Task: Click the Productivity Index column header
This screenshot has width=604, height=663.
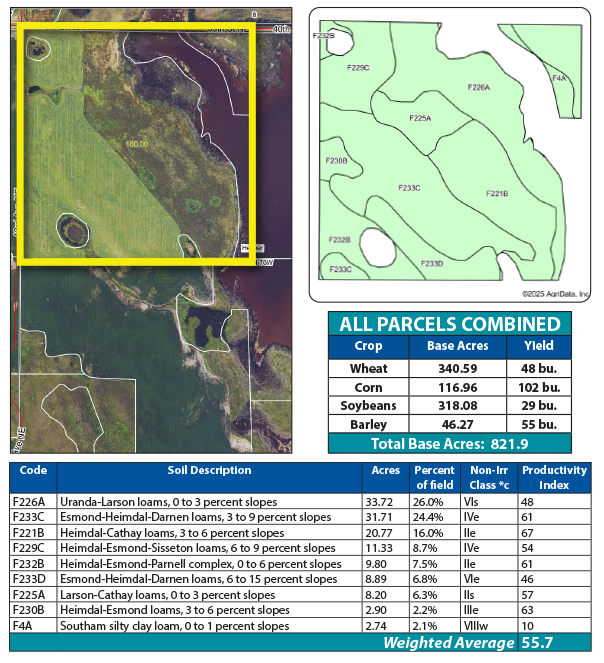Action: (x=547, y=476)
